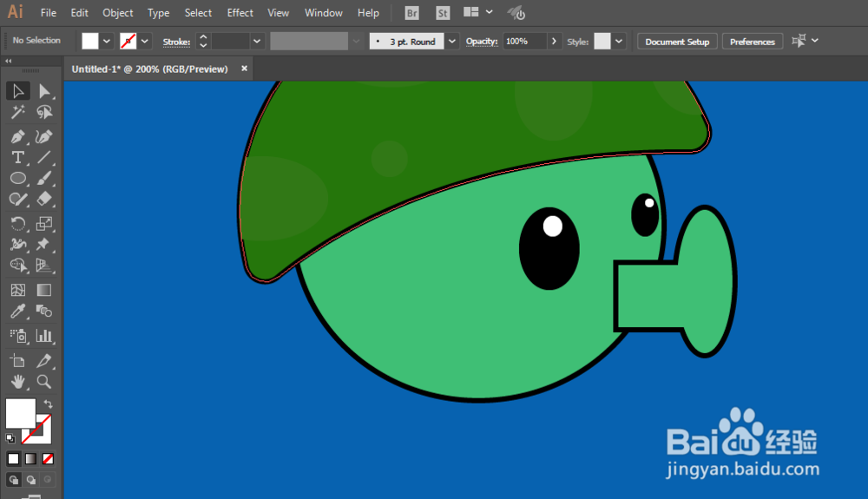Select the Pen tool
868x499 pixels.
[17, 136]
